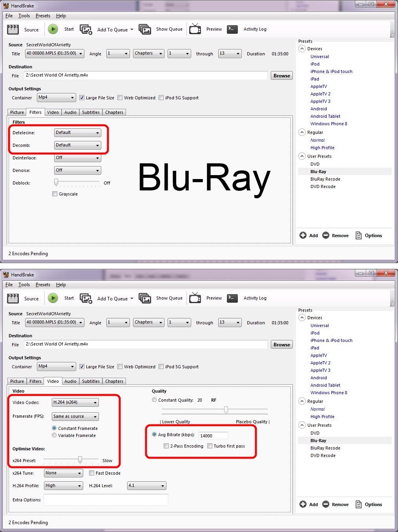Select High Profile preset in bottom window
This screenshot has height=532, width=398.
322,417
